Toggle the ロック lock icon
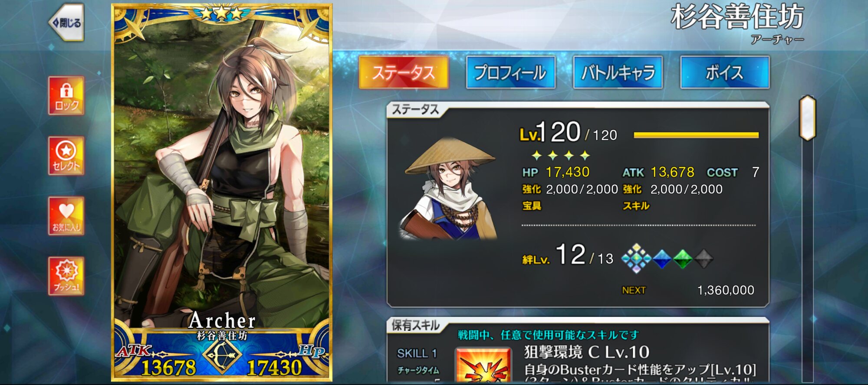 click(66, 95)
